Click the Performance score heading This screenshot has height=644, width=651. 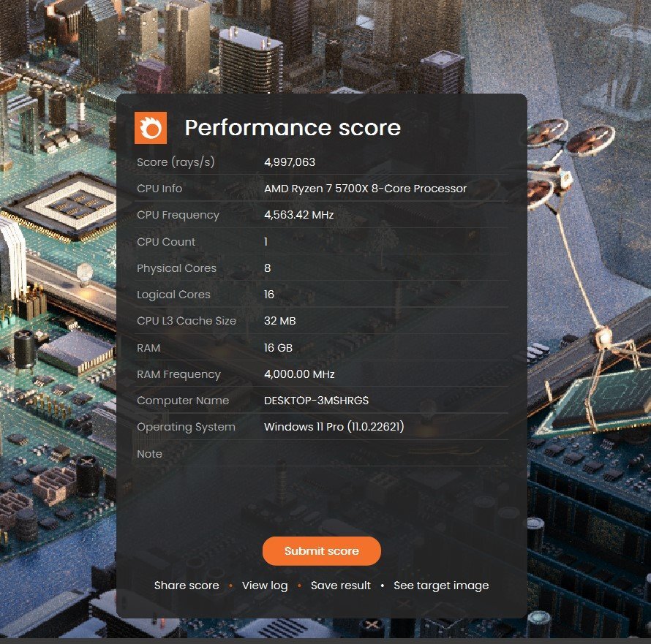[x=293, y=127]
